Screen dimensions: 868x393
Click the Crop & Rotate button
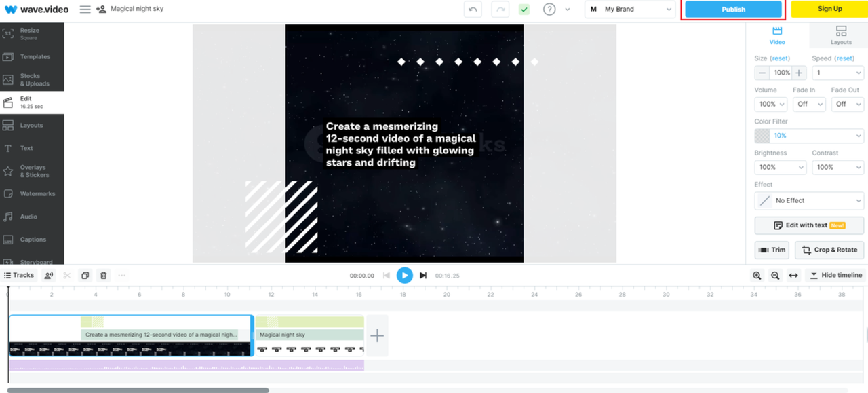click(x=830, y=250)
